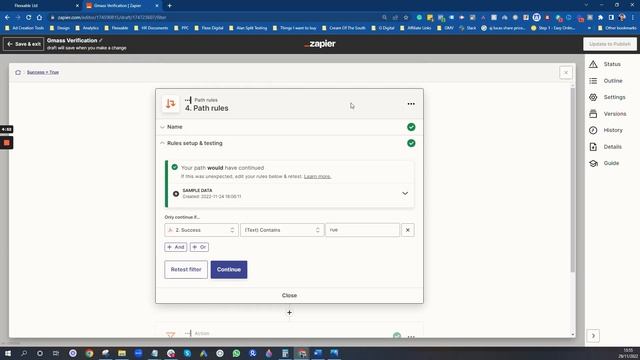Viewport: 640px width, 360px height.
Task: Click Retest filter
Action: pyautogui.click(x=186, y=270)
